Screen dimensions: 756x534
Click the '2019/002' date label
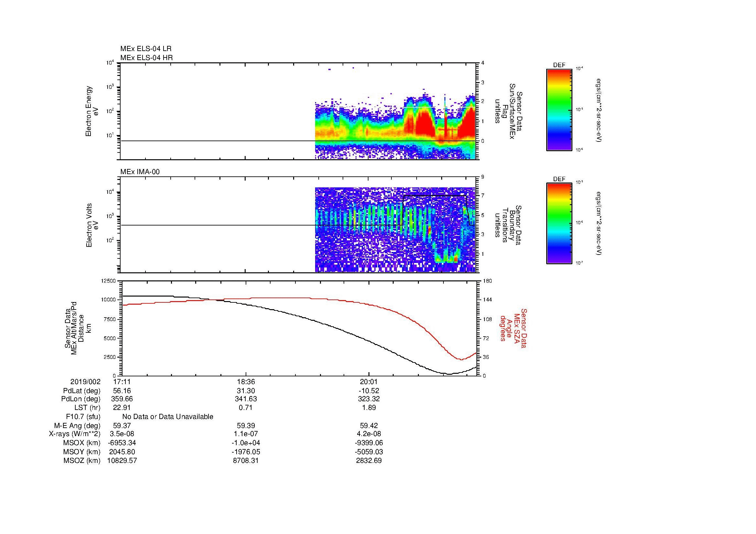[x=85, y=382]
